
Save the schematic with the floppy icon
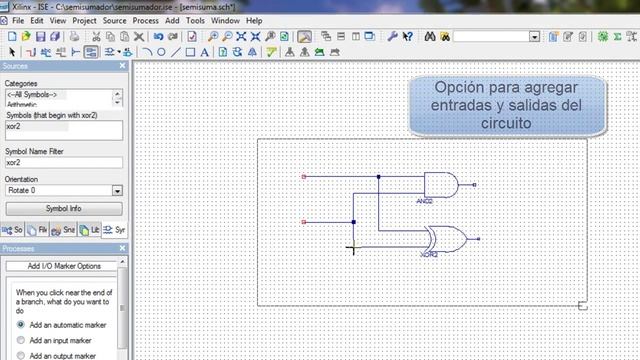[40, 37]
